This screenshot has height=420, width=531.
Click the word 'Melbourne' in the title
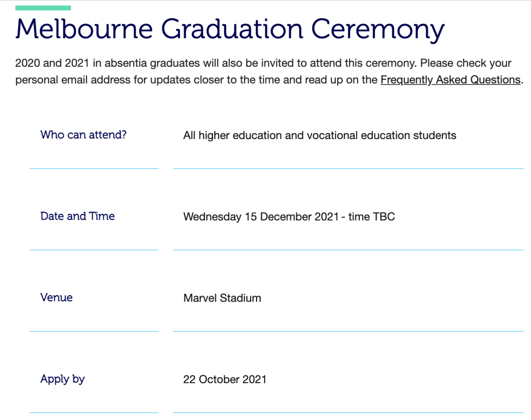point(84,29)
